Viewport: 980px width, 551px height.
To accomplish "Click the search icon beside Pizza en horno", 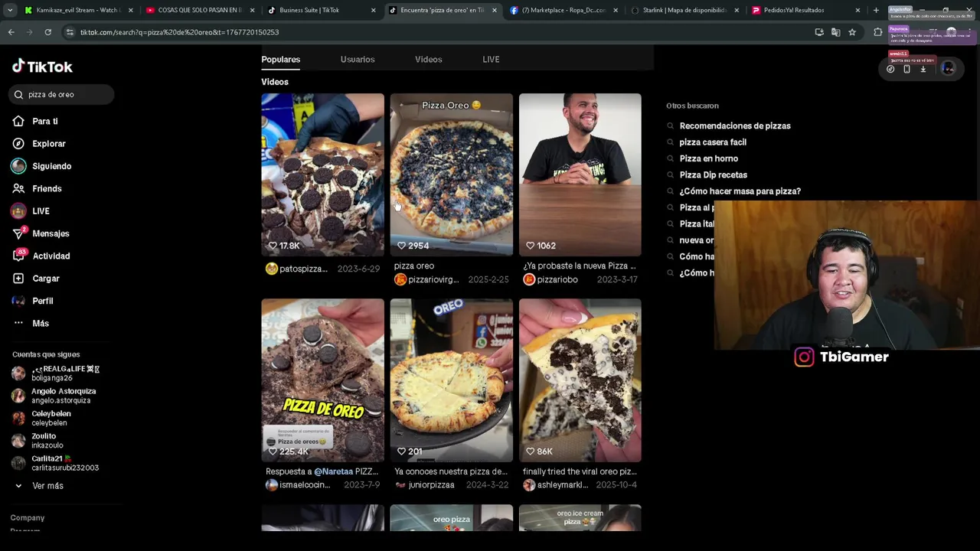I will (671, 158).
